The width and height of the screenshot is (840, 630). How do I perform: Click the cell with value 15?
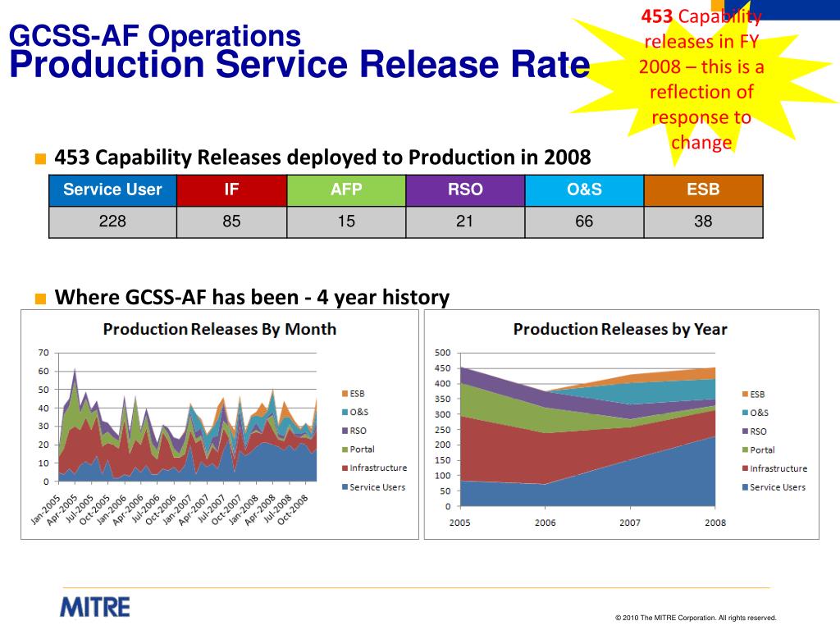[346, 221]
